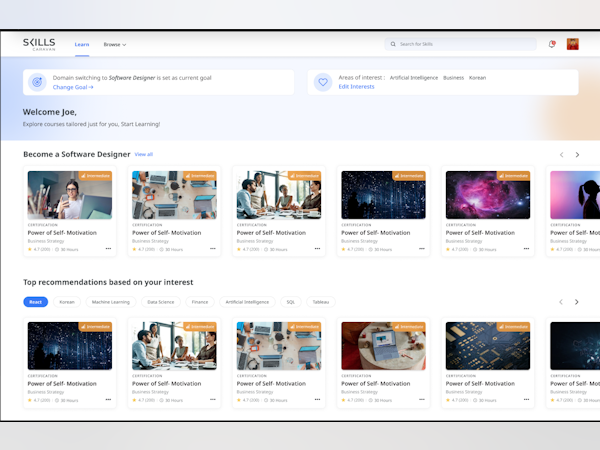600x450 pixels.
Task: Select the SQL filter chip
Action: 291,302
